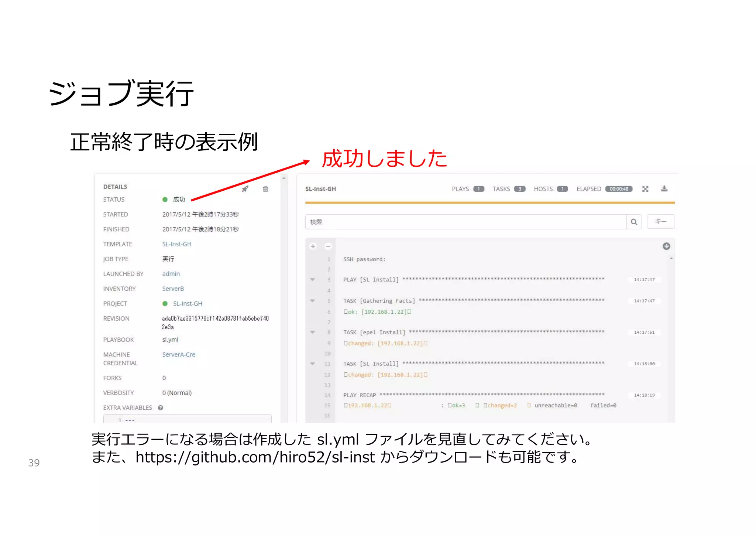756x535 pixels.
Task: Click the SL-Inst-GH output panel title
Action: [x=320, y=189]
